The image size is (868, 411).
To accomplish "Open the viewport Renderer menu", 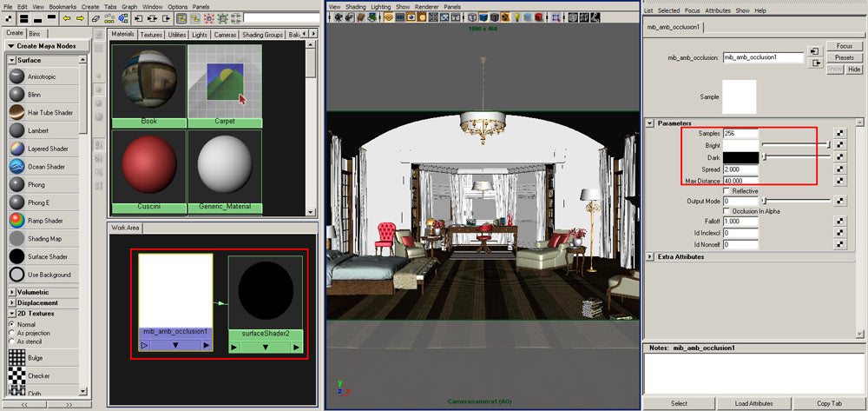I will 426,7.
